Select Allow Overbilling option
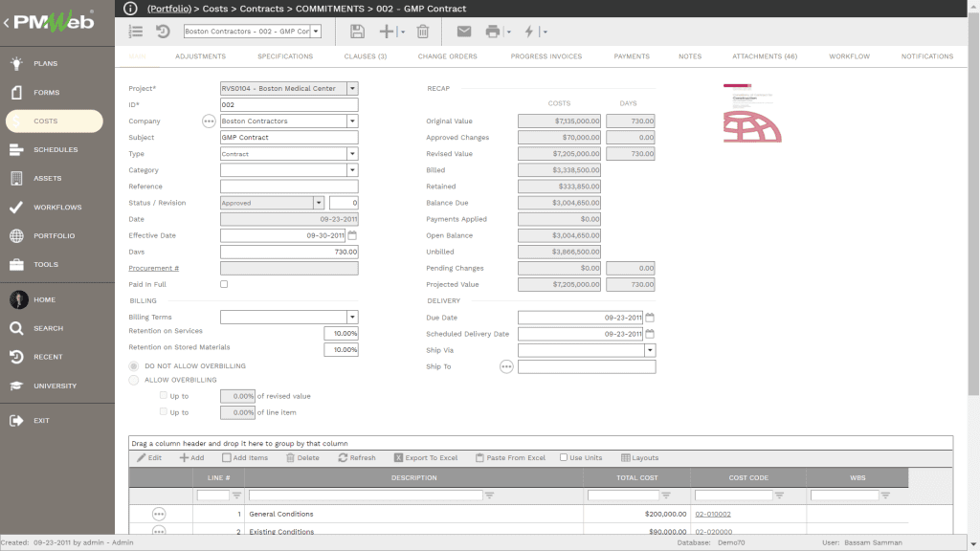This screenshot has width=980, height=551. 134,380
